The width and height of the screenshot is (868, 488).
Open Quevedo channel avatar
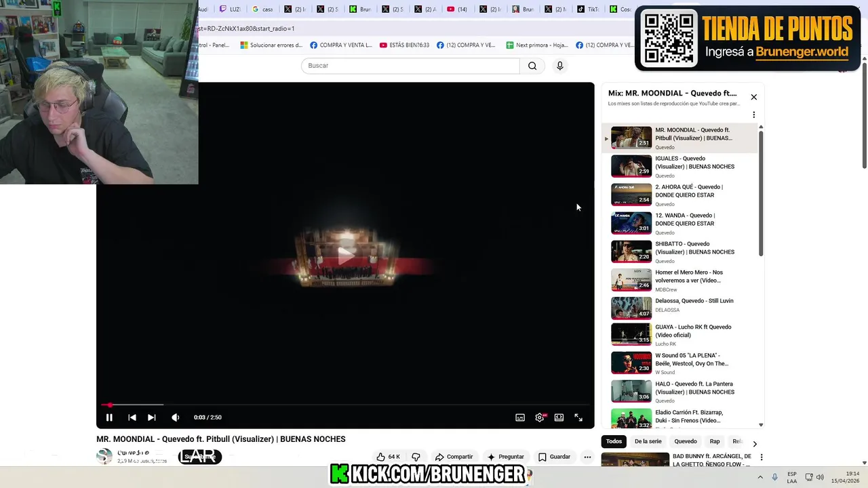pos(104,456)
